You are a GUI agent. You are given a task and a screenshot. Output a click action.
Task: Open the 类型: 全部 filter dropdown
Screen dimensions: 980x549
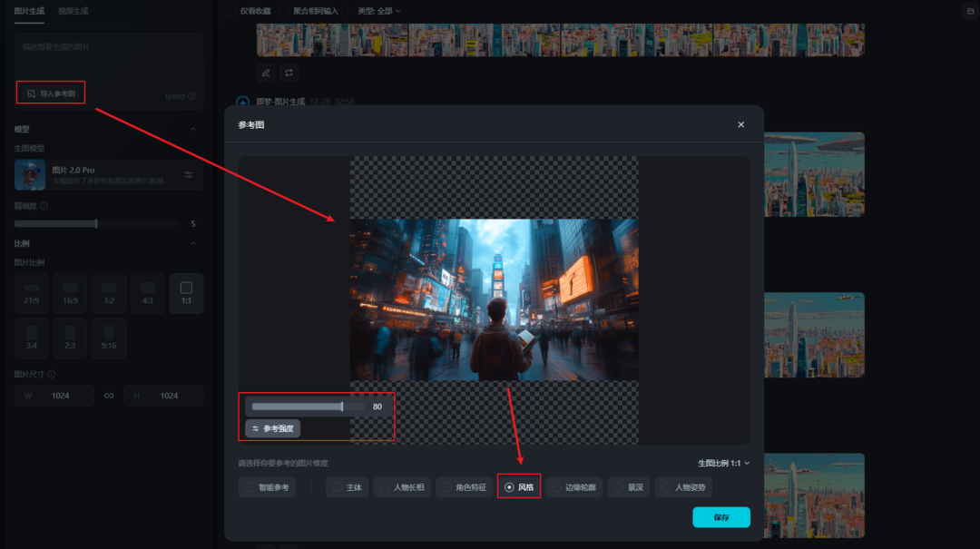point(381,12)
